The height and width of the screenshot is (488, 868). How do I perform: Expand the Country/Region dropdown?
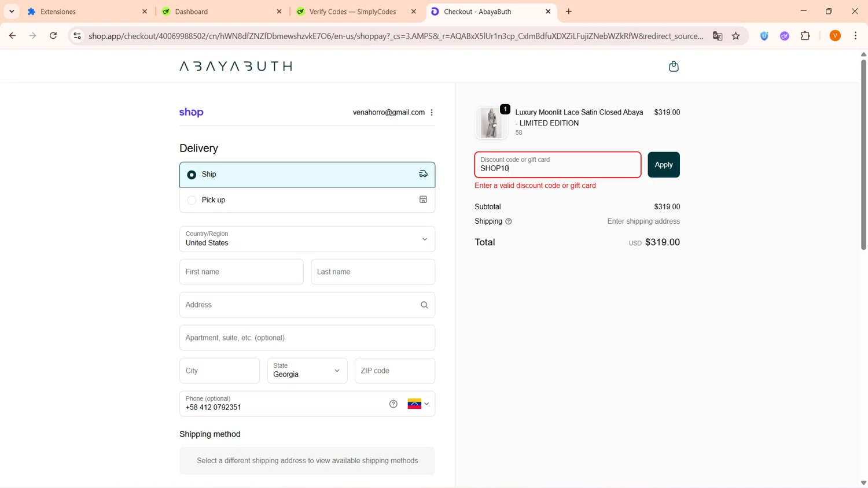click(307, 239)
